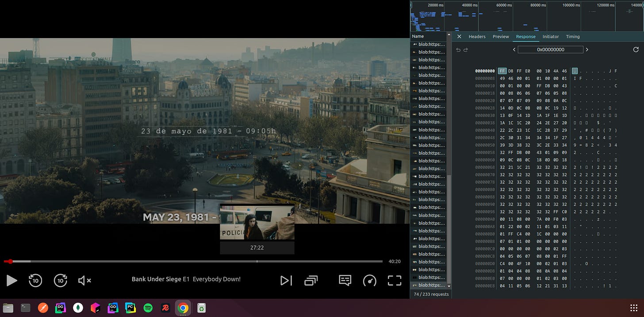Open Postman from the dock

tap(43, 308)
